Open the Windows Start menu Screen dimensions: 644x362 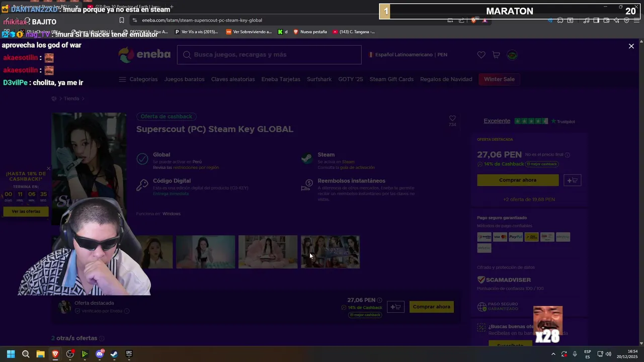pos(11,354)
